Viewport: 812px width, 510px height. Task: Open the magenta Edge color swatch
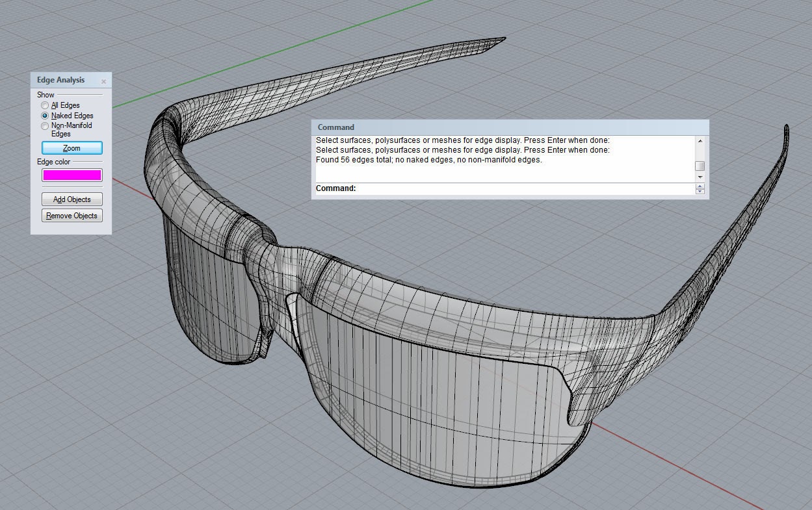pos(72,175)
